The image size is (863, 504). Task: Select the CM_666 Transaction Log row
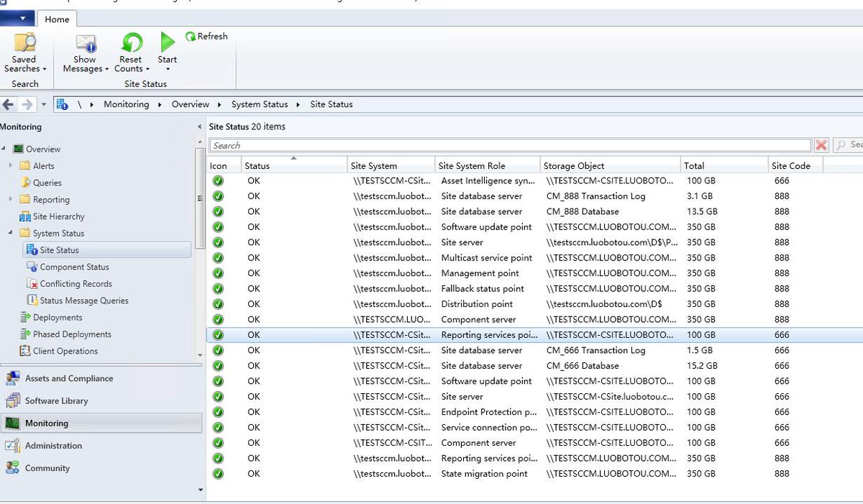534,351
